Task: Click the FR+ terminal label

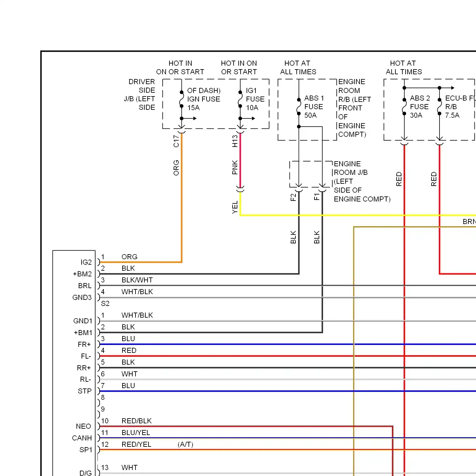Action: pos(84,344)
